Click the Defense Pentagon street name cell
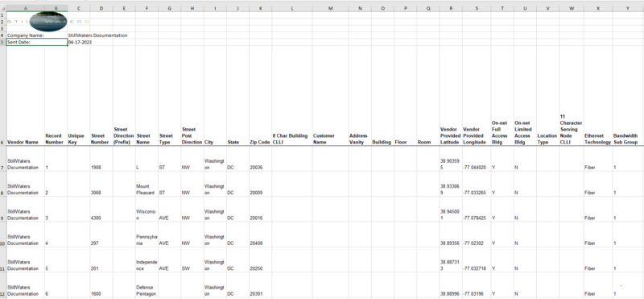 coord(147,285)
